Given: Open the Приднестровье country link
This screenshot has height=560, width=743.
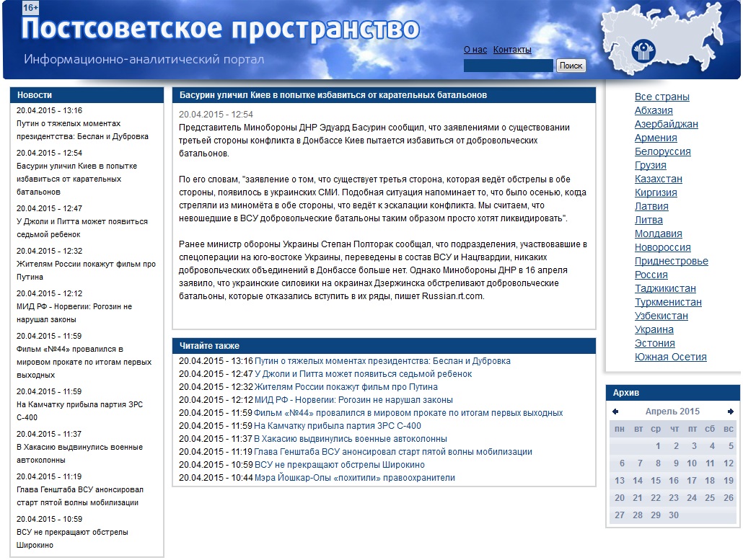Looking at the screenshot, I should [672, 262].
